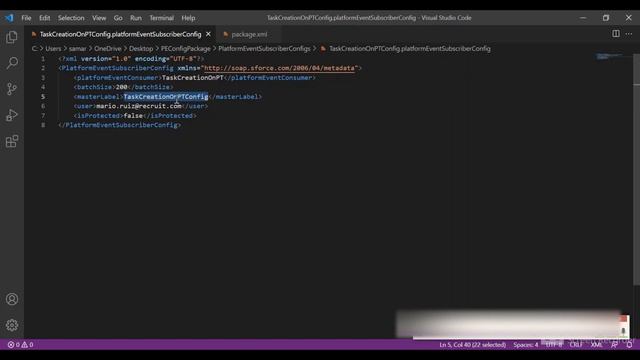Click TaskCreationOnPT in platformEventConsumer line

coord(193,78)
